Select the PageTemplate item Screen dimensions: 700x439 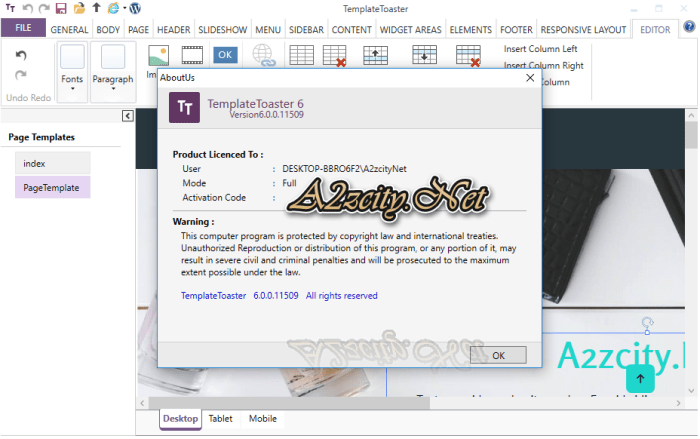(53, 188)
